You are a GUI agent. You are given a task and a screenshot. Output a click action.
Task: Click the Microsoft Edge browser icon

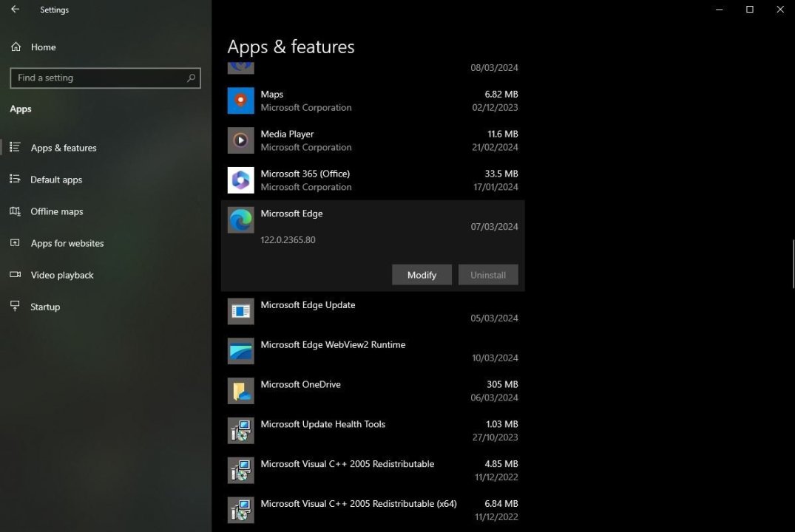click(x=240, y=220)
